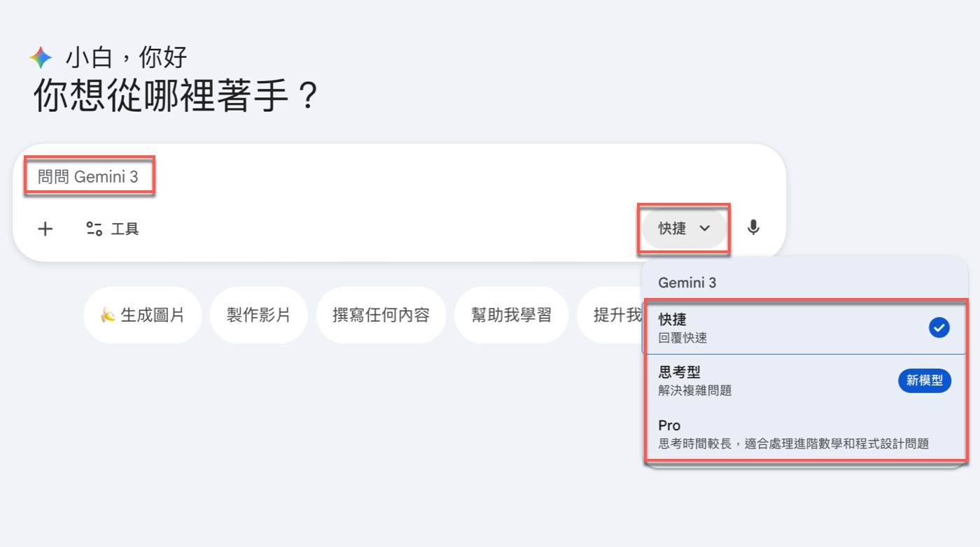Screen dimensions: 980x547
Task: Select the 製作影片 suggestion chip
Action: tap(258, 315)
